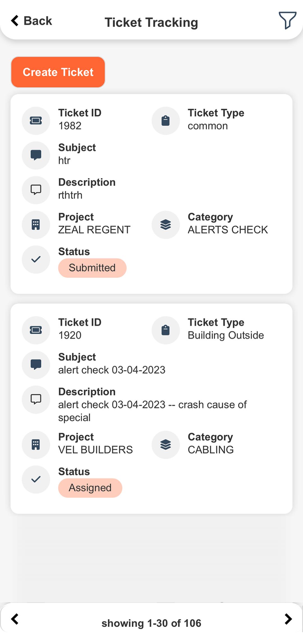
Task: Click checkmark icon beside Assigned status
Action: pyautogui.click(x=36, y=479)
